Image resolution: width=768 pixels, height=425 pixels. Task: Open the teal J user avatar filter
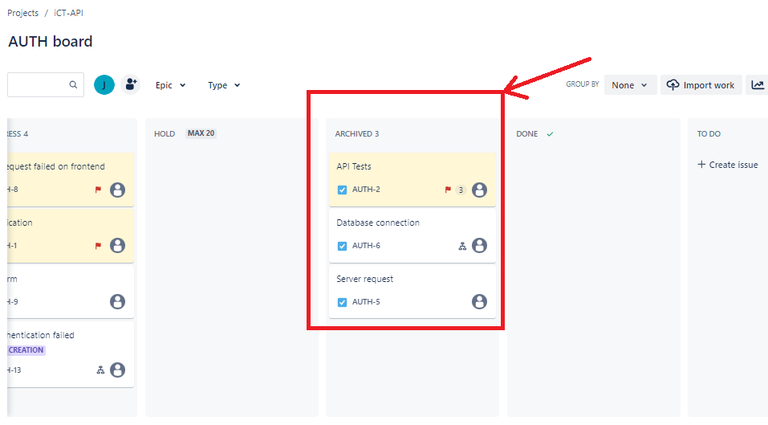click(104, 85)
